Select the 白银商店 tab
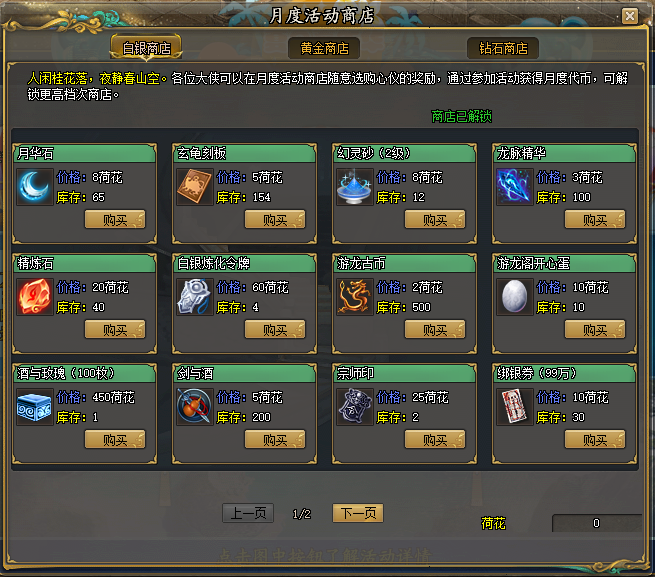This screenshot has width=655, height=577. tap(146, 48)
